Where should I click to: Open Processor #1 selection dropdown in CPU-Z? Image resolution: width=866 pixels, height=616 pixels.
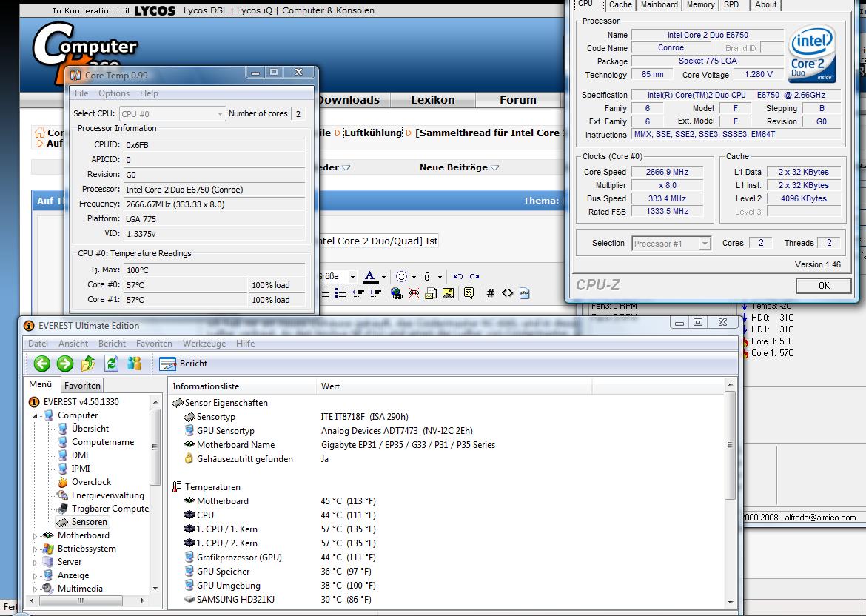671,243
